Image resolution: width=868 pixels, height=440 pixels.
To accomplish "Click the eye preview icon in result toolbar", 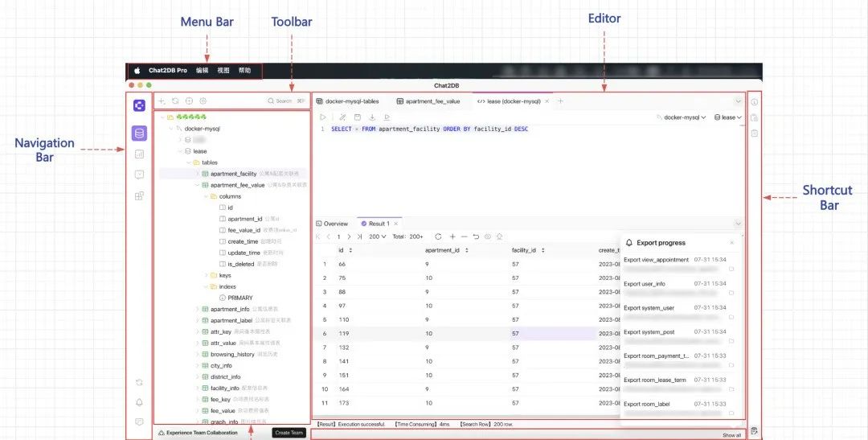I will (x=488, y=236).
